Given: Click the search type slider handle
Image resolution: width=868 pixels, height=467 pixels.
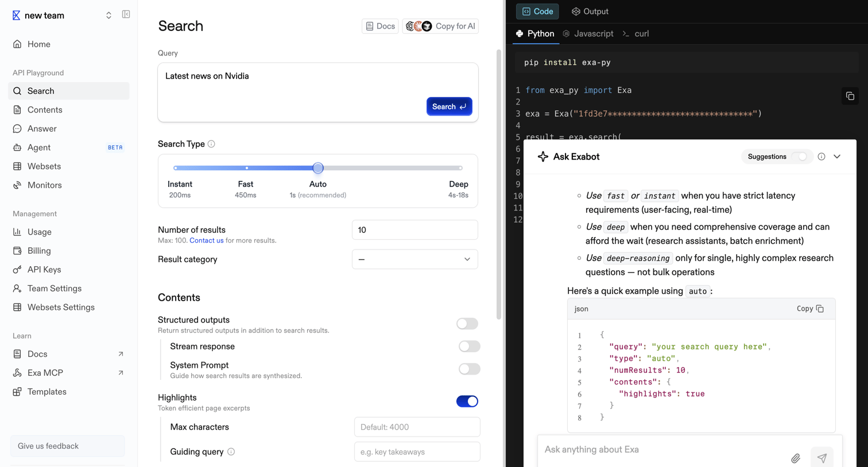Looking at the screenshot, I should pos(318,168).
